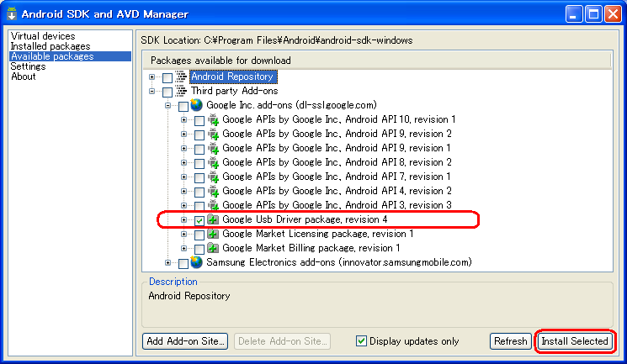
Task: Click the Refresh button
Action: (511, 341)
